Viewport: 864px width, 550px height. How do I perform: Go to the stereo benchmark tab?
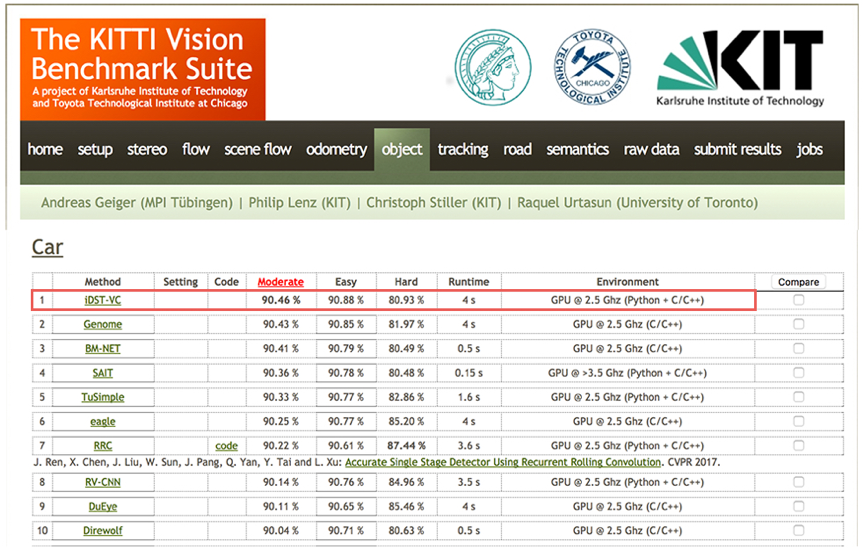(147, 150)
